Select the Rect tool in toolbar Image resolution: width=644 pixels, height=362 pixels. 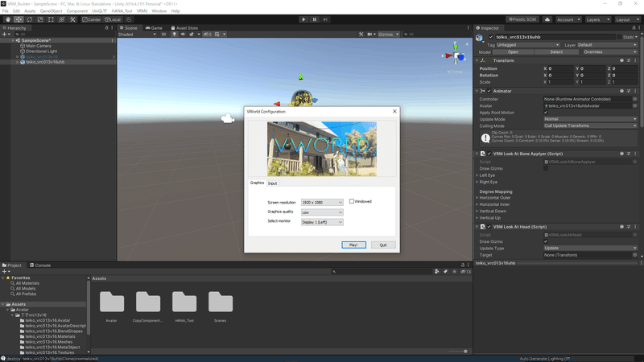pos(51,19)
